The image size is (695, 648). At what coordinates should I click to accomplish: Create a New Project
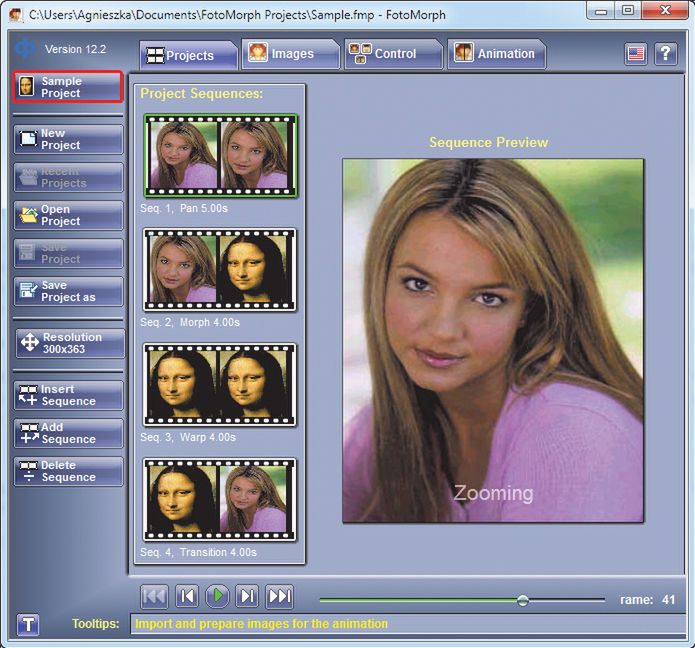[69, 139]
